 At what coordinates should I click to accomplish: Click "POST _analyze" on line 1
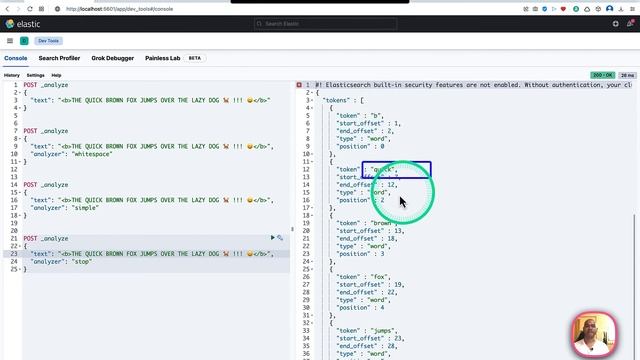pos(46,85)
